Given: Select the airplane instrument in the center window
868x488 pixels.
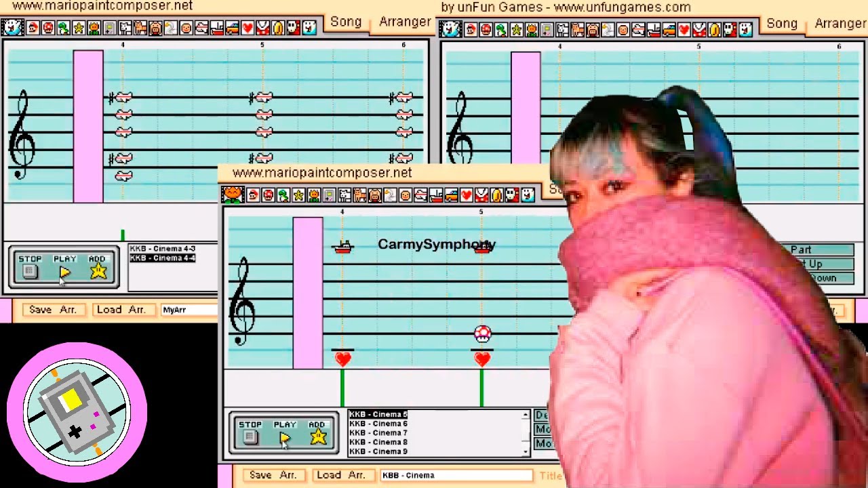Looking at the screenshot, I should pos(420,195).
